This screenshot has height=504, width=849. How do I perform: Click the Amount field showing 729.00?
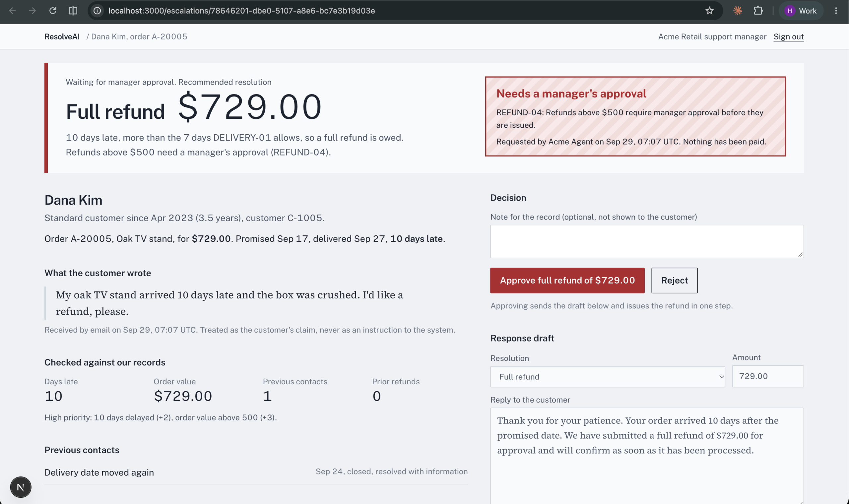[767, 376]
